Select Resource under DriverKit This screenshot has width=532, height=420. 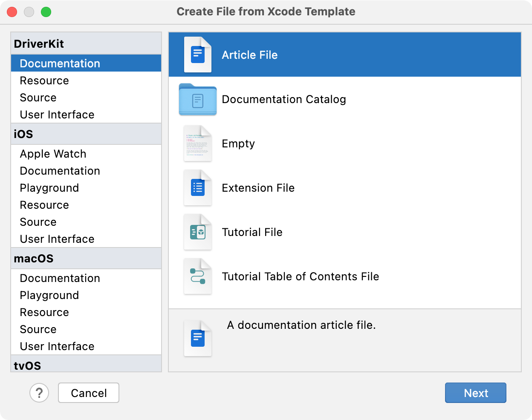44,81
